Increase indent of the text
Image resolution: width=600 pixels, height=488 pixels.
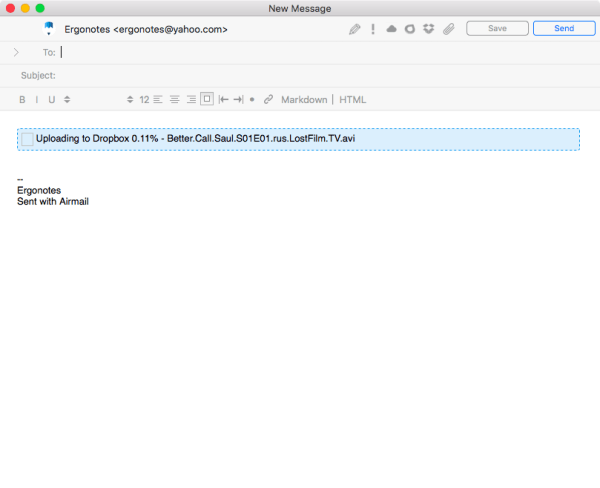238,100
